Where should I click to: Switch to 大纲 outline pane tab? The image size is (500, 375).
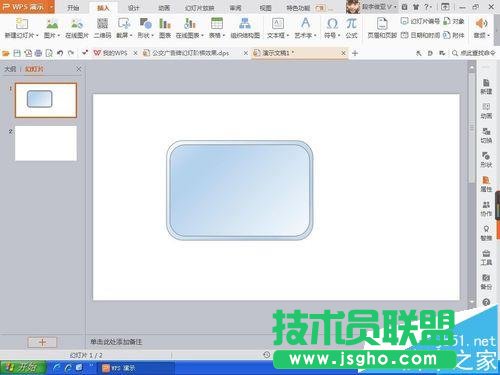pos(10,69)
